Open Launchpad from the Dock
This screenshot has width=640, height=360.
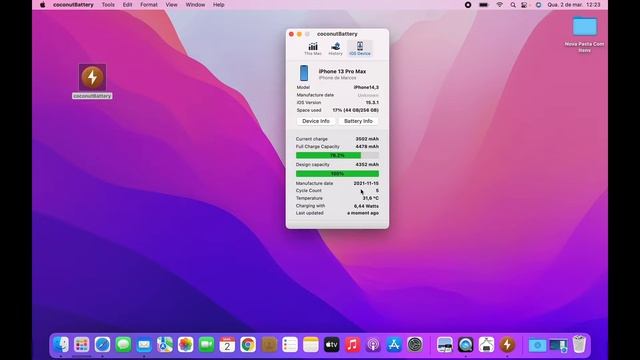tap(82, 345)
